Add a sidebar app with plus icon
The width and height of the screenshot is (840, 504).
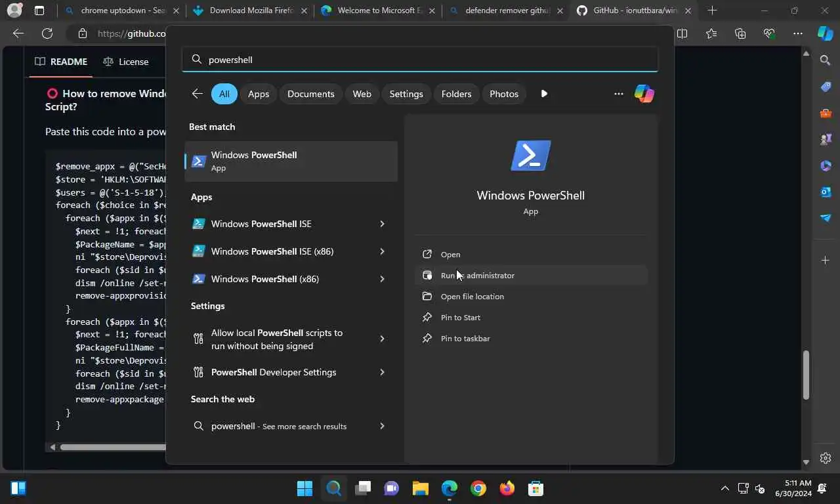[826, 261]
